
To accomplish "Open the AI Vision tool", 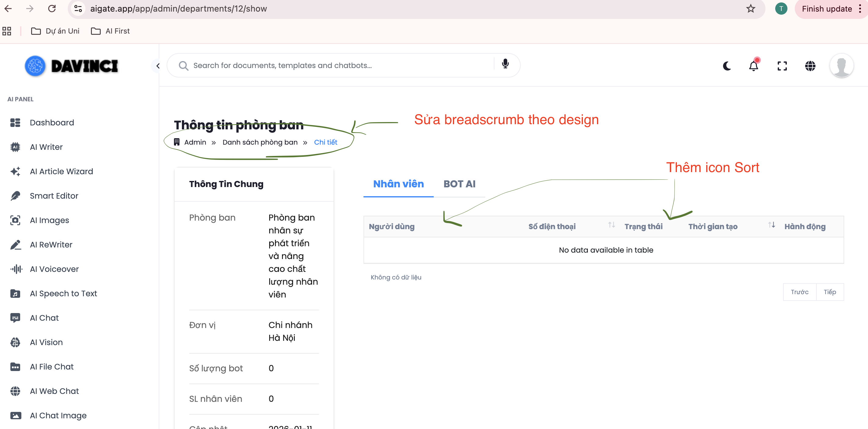I will pos(46,342).
